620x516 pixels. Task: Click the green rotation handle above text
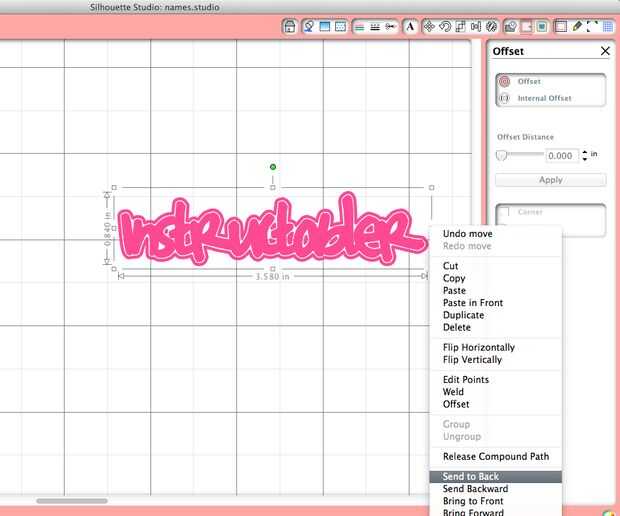[x=273, y=167]
